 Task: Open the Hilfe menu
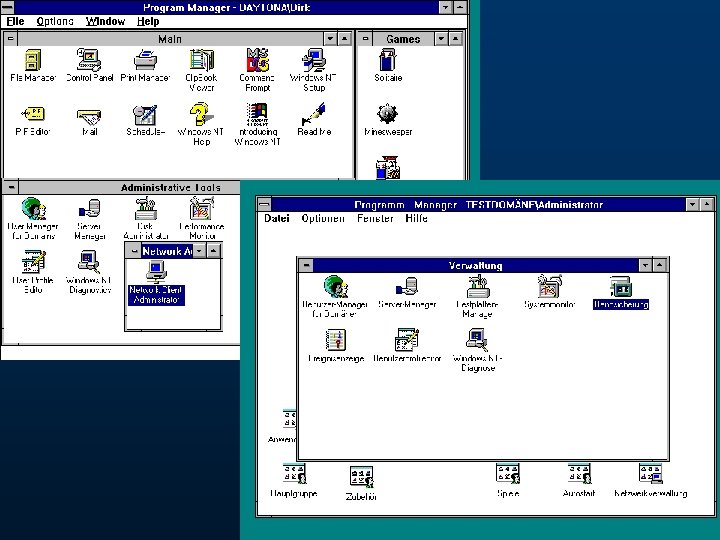tap(416, 218)
